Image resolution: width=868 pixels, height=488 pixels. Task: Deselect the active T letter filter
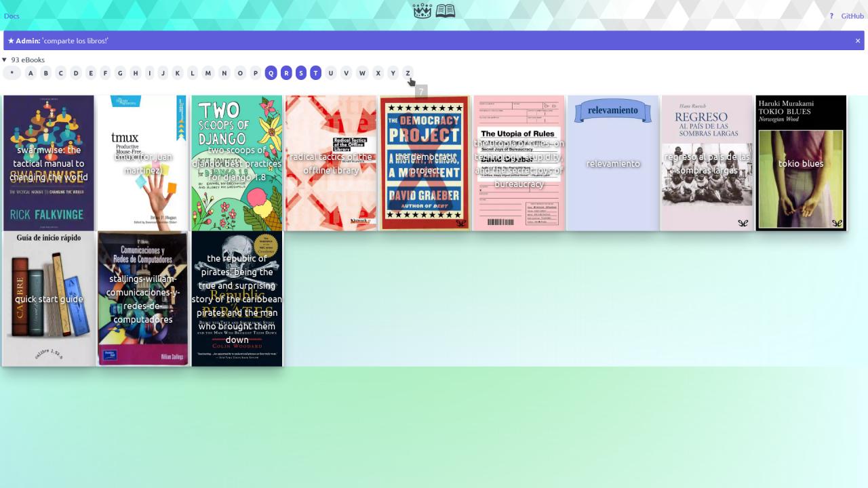315,73
